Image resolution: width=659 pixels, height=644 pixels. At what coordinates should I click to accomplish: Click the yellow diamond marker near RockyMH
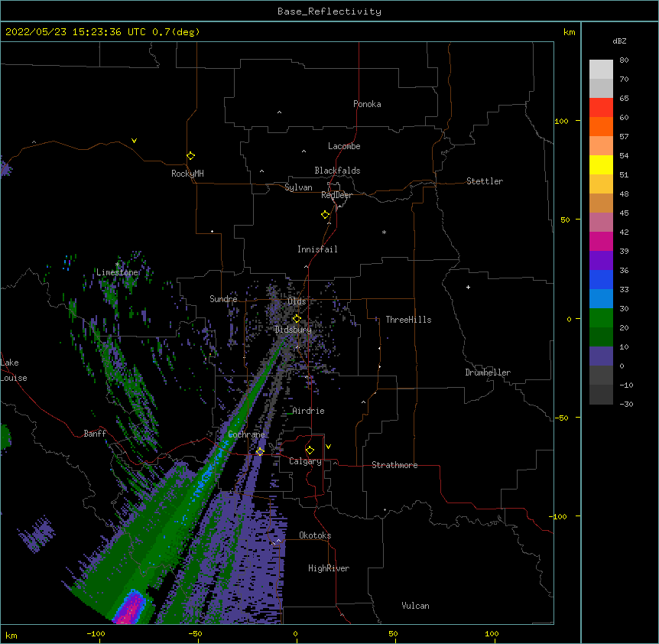pyautogui.click(x=190, y=156)
